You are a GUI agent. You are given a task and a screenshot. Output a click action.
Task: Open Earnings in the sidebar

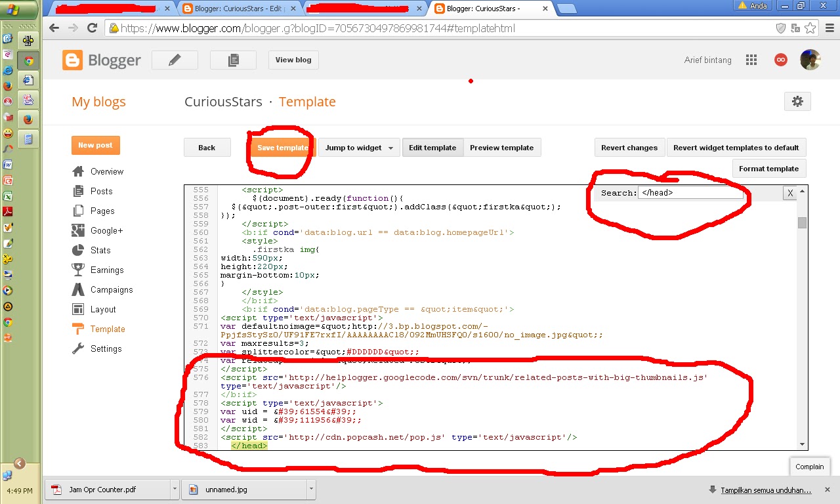(x=98, y=270)
